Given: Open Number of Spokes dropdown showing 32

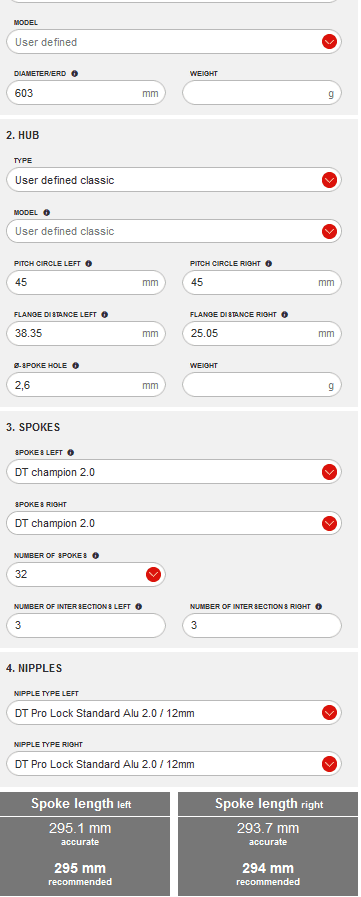Looking at the screenshot, I should tap(86, 574).
